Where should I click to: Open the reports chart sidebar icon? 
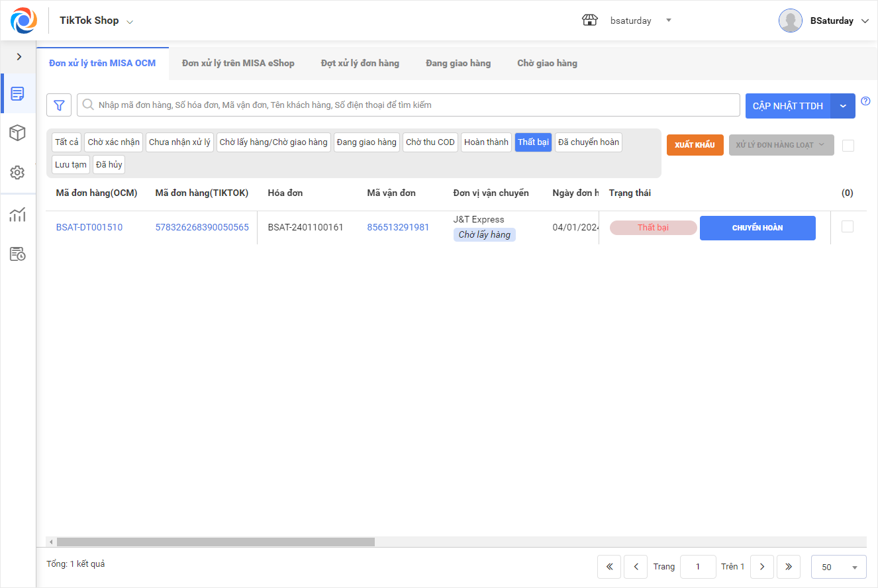(x=18, y=215)
